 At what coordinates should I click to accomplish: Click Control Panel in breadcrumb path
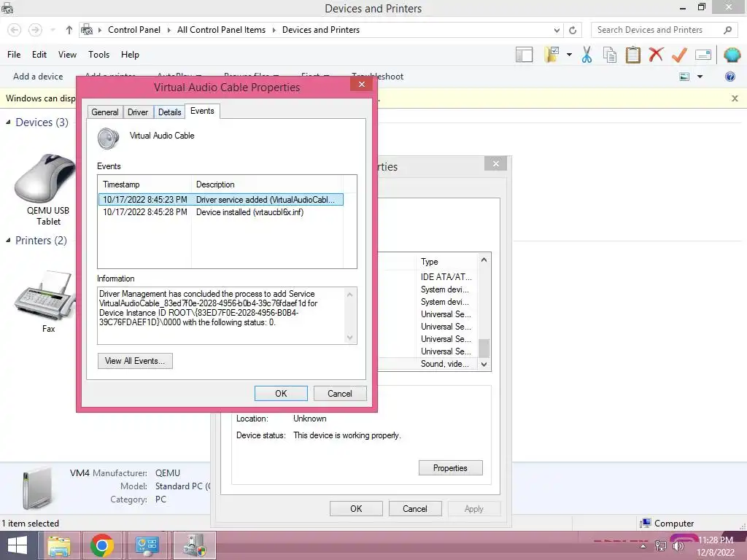[x=134, y=30]
